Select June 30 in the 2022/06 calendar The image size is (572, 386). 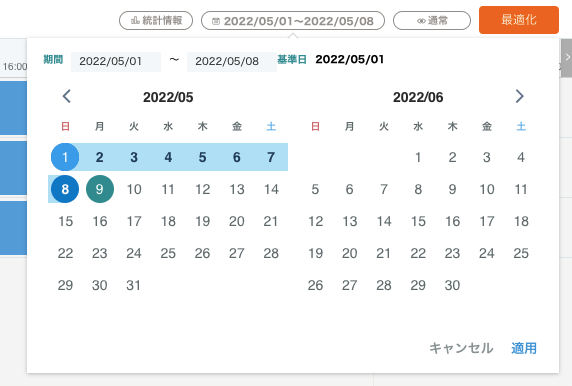452,285
